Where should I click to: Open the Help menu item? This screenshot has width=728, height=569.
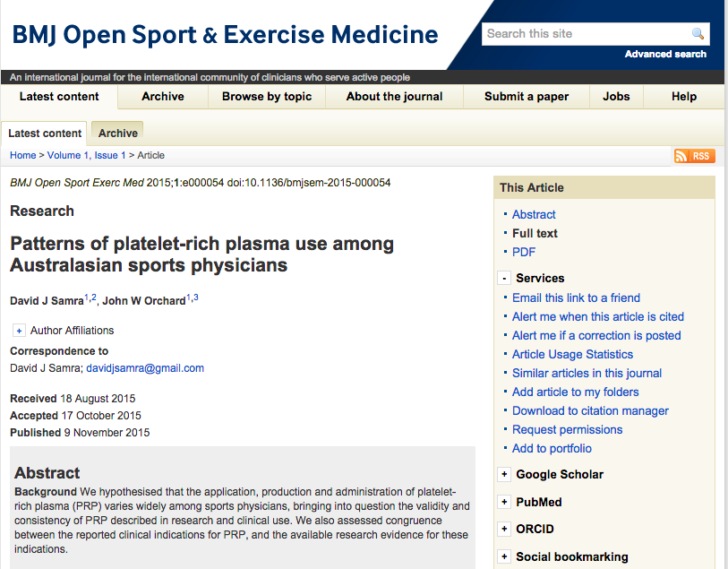(684, 97)
